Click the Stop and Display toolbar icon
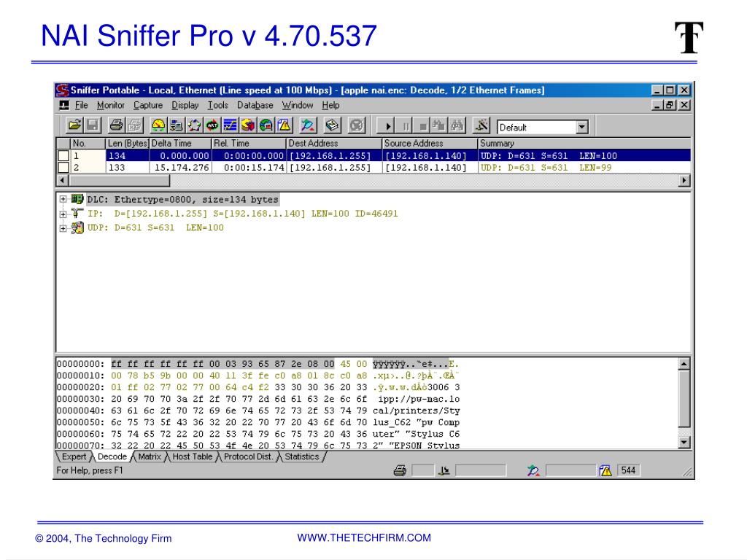Screen dimensions: 747x560 (438, 126)
